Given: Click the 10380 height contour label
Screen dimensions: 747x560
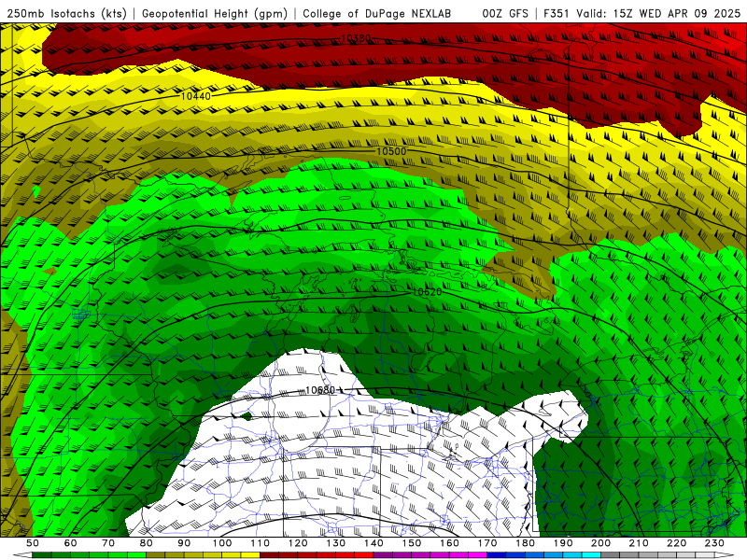Looking at the screenshot, I should pos(356,38).
